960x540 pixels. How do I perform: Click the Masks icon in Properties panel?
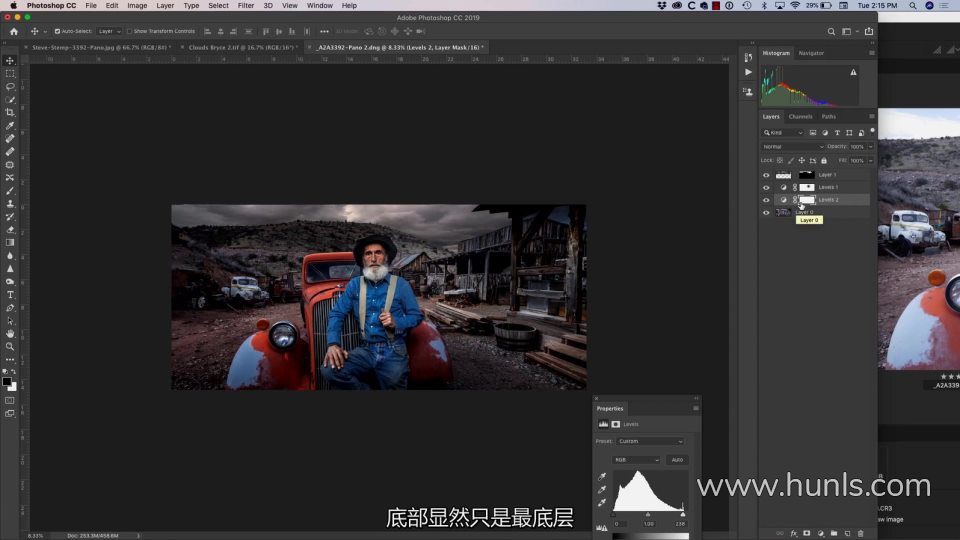(x=616, y=424)
